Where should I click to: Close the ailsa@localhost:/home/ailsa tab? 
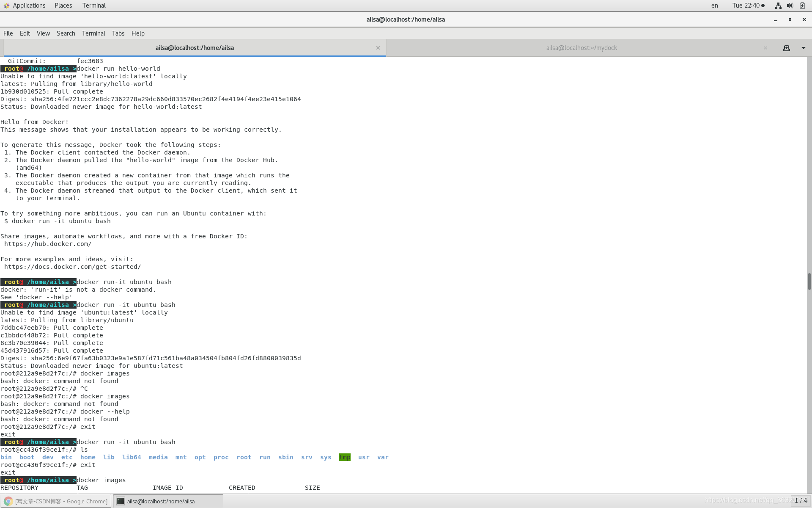378,48
